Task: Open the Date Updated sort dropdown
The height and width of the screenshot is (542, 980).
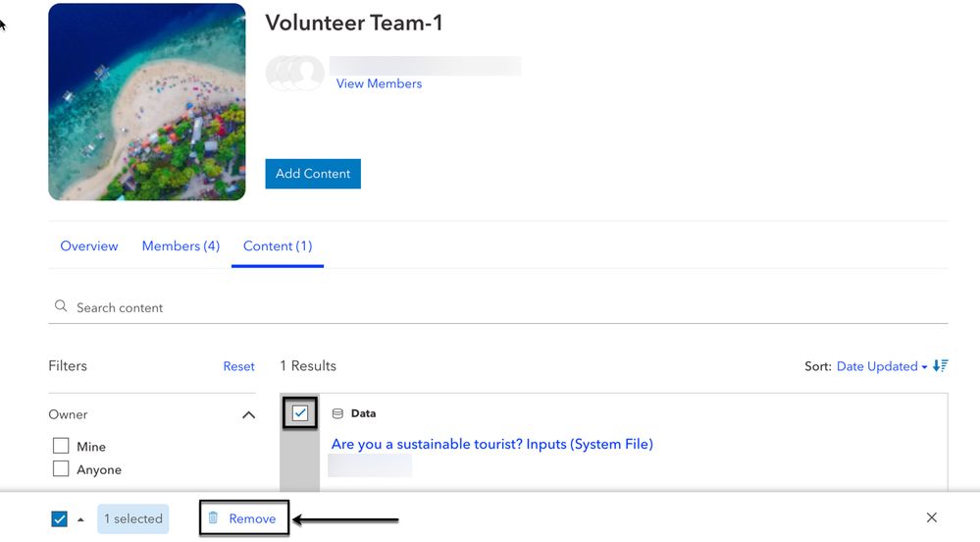Action: pyautogui.click(x=881, y=366)
